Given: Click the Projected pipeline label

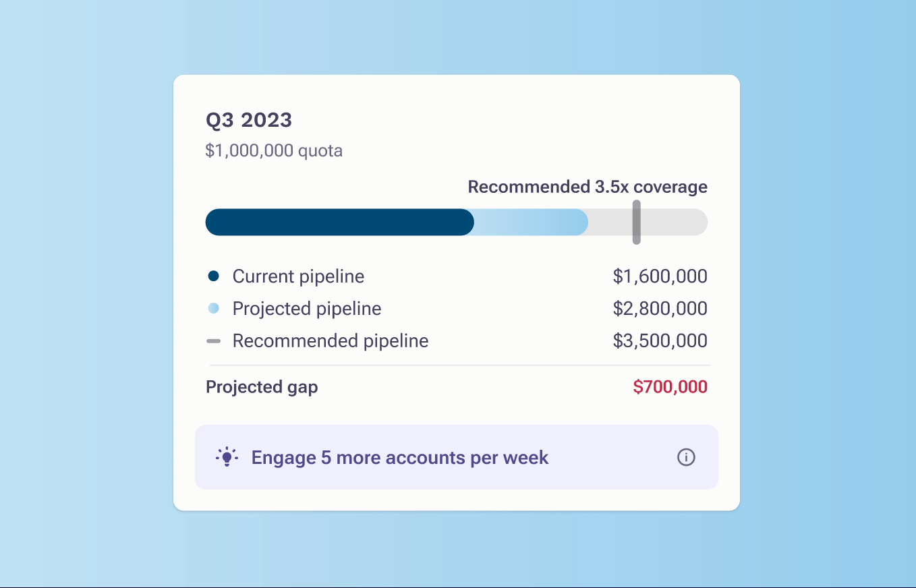Looking at the screenshot, I should (x=307, y=309).
